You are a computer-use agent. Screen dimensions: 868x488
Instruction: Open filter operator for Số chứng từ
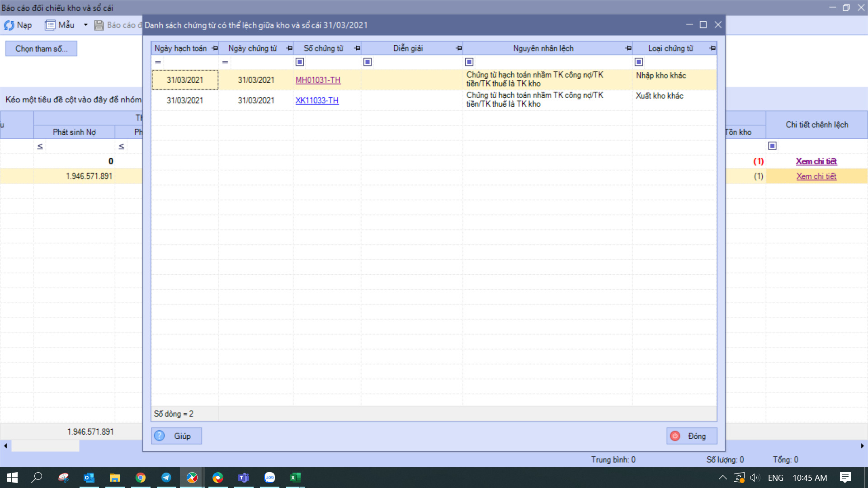coord(300,62)
